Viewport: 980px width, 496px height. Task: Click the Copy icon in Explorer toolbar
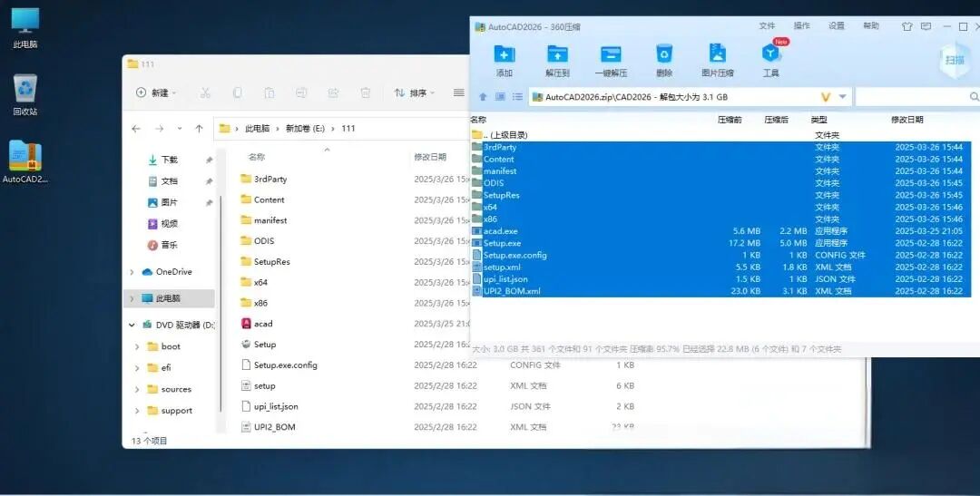238,92
